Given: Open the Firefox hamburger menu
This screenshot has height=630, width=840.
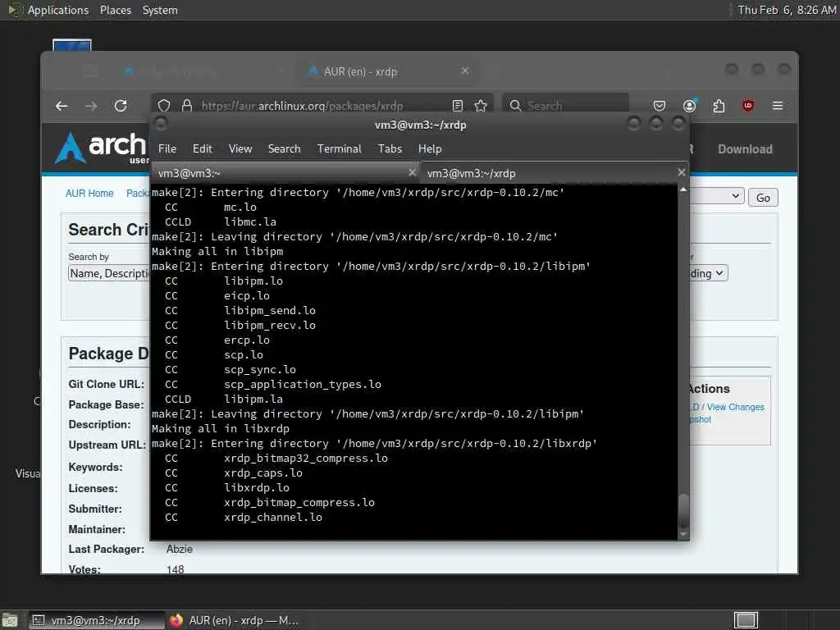Looking at the screenshot, I should click(778, 106).
